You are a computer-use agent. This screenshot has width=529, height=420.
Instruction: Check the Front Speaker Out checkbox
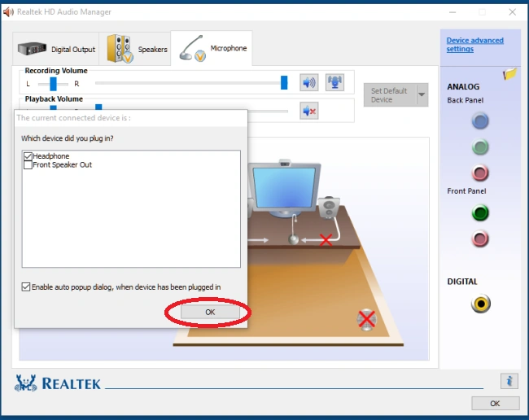tap(28, 165)
